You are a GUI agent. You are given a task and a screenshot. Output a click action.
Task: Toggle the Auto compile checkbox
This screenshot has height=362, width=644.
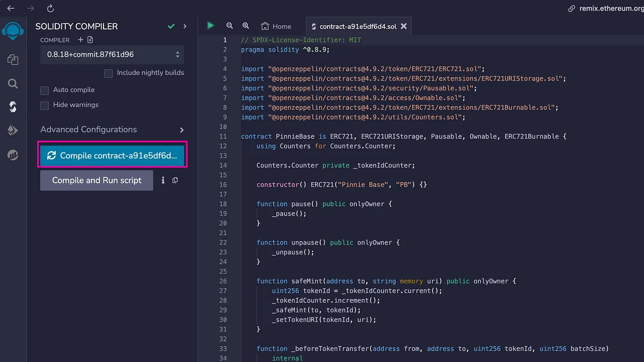pyautogui.click(x=45, y=90)
